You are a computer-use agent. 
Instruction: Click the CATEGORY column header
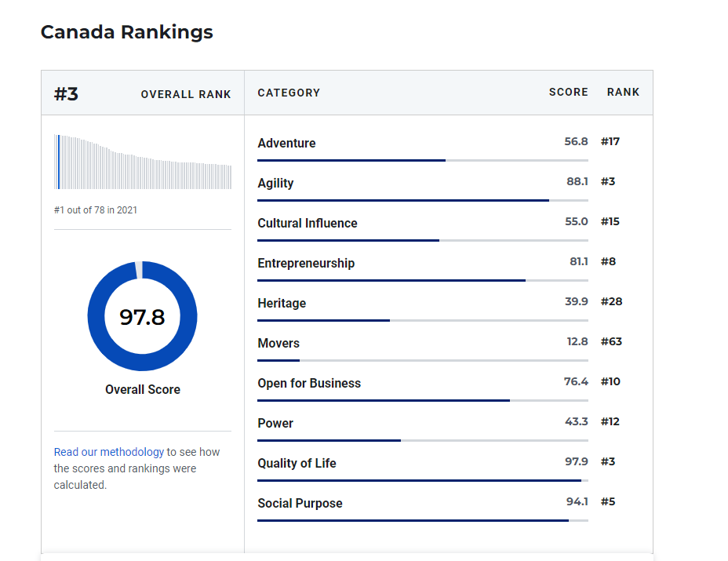(289, 92)
